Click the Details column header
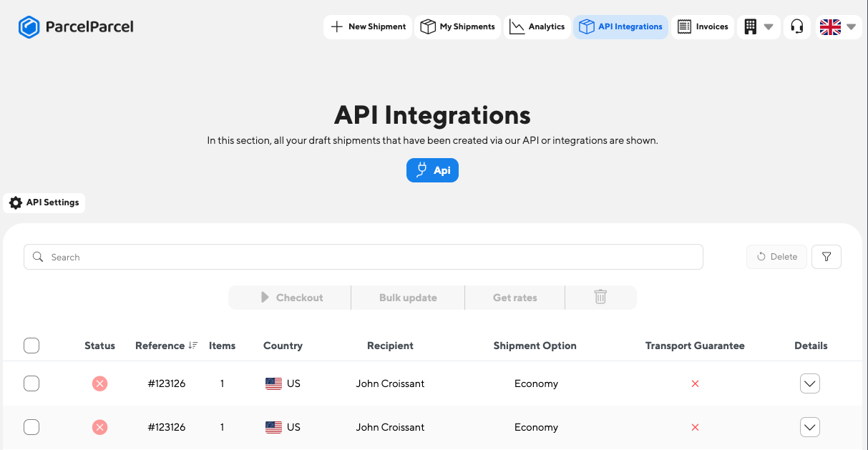868x450 pixels. click(811, 346)
